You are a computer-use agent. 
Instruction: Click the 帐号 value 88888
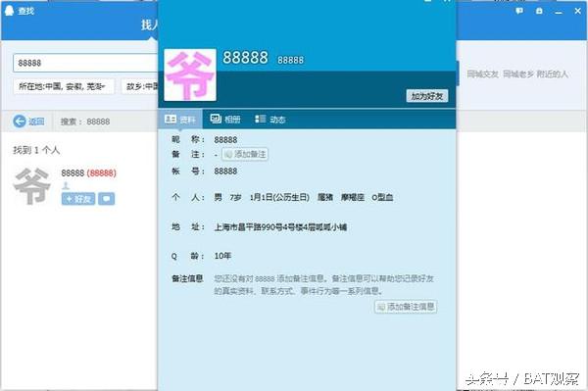point(225,171)
